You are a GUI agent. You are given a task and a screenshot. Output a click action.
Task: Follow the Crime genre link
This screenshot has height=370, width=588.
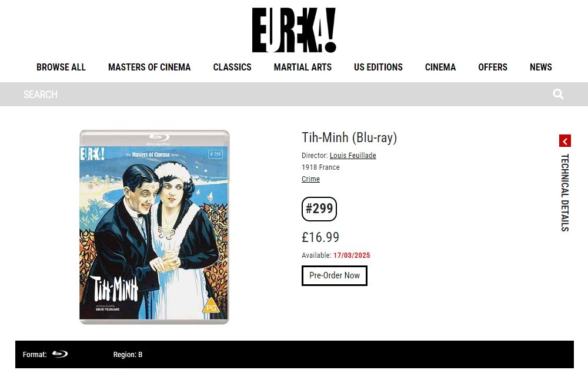tap(310, 179)
